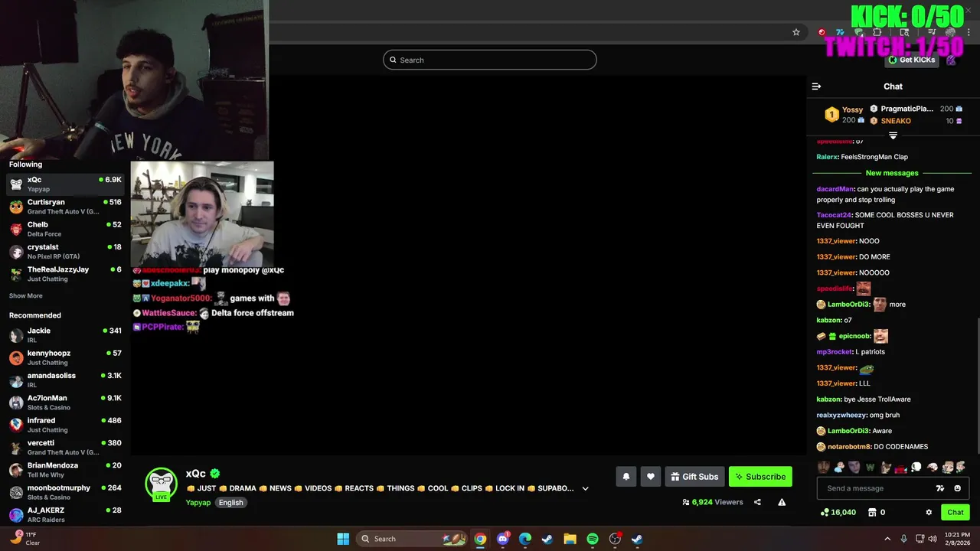Open the emote picker smiley icon
Viewport: 980px width, 551px height.
[x=957, y=488]
